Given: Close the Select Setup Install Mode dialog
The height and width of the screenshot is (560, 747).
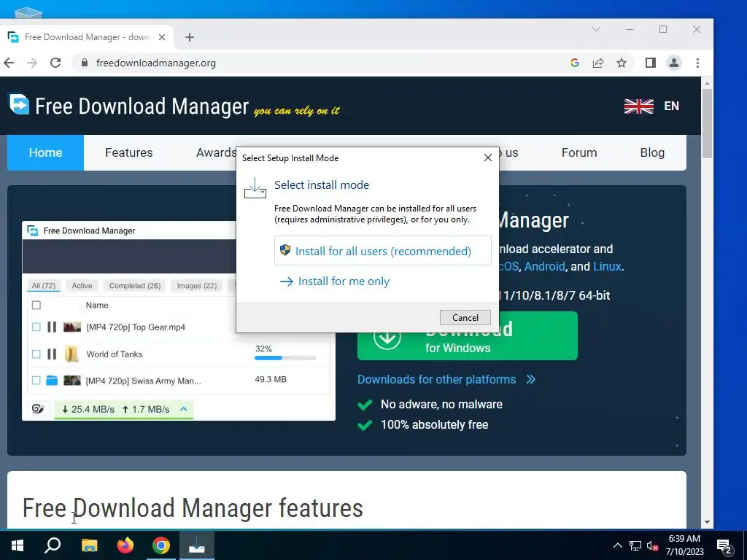Looking at the screenshot, I should click(488, 157).
